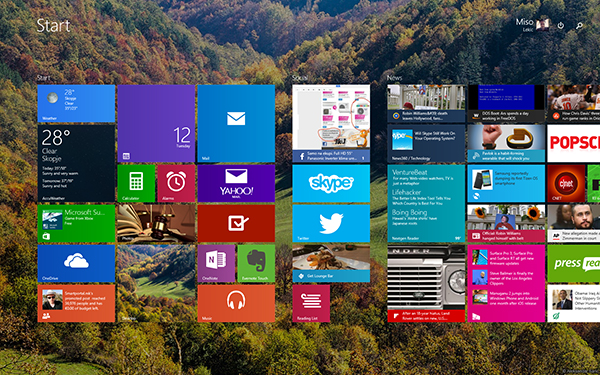Open the Nextgen Reader VentureBeat tile

pyautogui.click(x=426, y=204)
